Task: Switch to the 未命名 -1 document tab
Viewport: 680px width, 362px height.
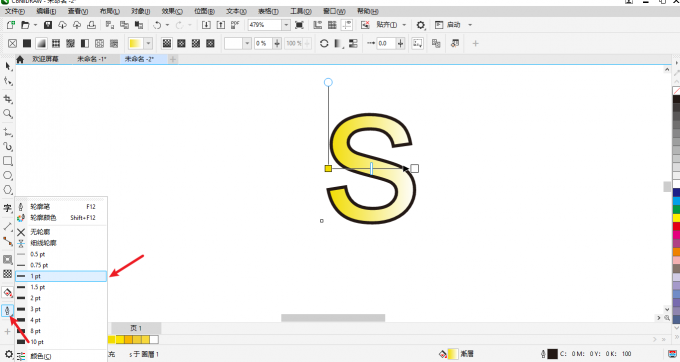Action: (x=92, y=59)
